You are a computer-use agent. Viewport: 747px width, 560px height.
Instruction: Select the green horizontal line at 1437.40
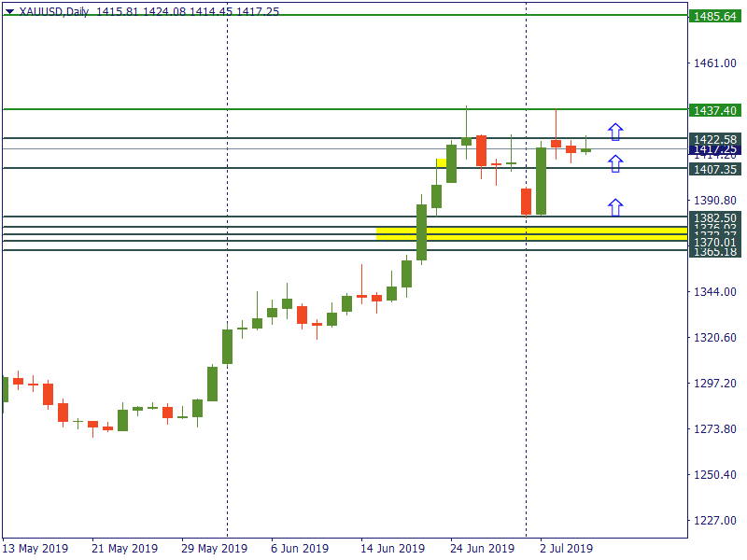point(345,109)
